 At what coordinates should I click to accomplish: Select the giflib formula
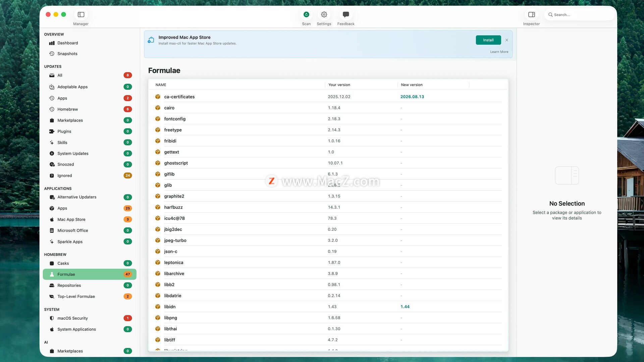[x=328, y=174]
